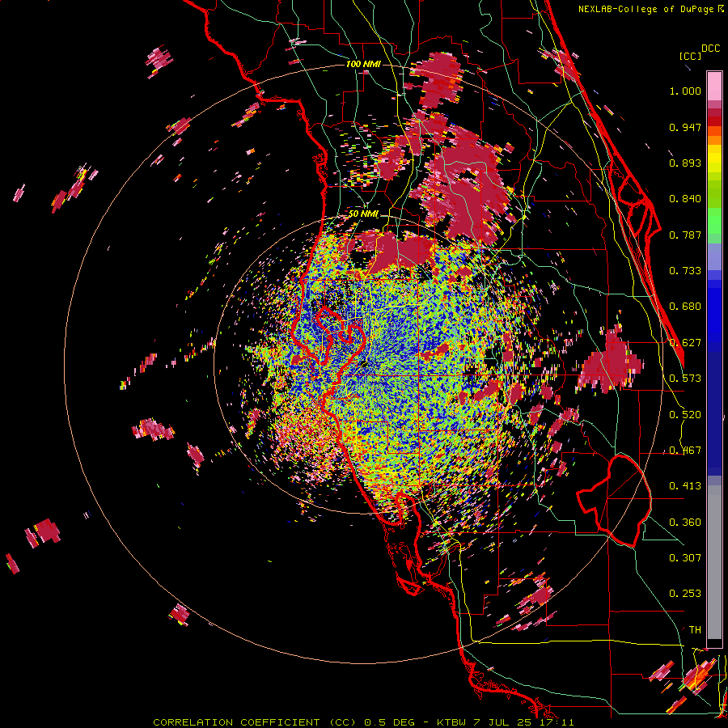Click the 0.840 scale value
This screenshot has height=728, width=728.
point(685,199)
